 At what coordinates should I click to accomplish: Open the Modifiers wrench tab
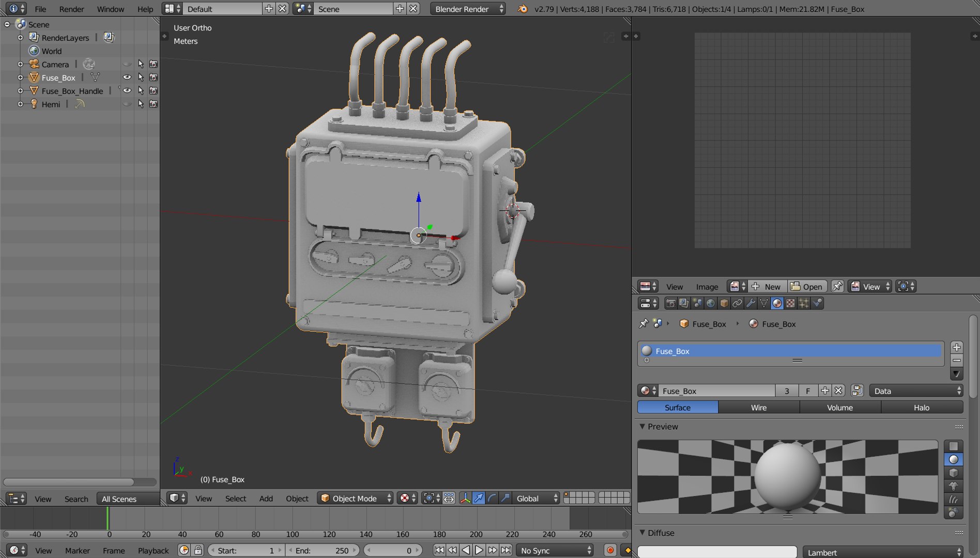click(x=751, y=303)
